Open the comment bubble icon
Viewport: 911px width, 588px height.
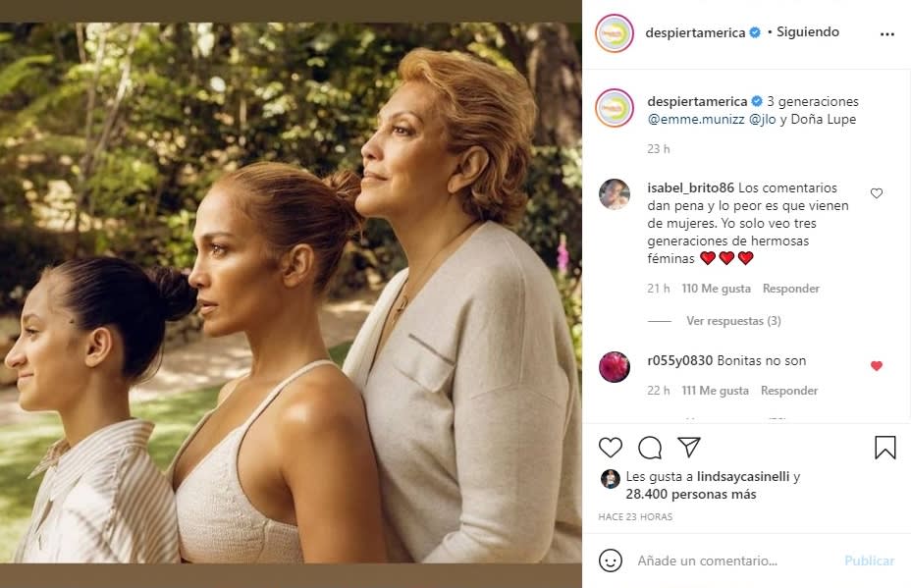point(650,448)
